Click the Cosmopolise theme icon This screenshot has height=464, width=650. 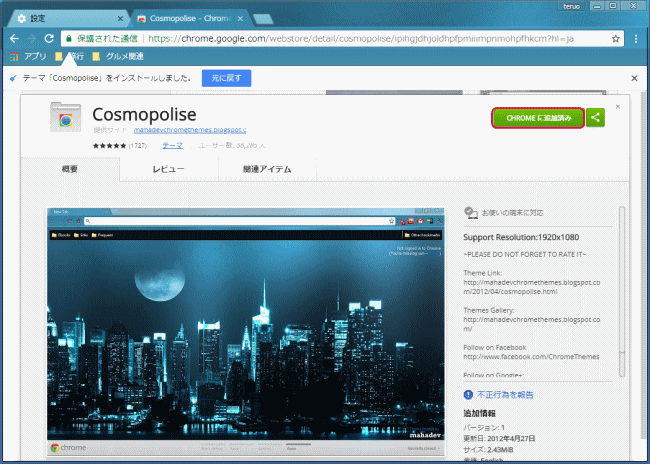(65, 118)
